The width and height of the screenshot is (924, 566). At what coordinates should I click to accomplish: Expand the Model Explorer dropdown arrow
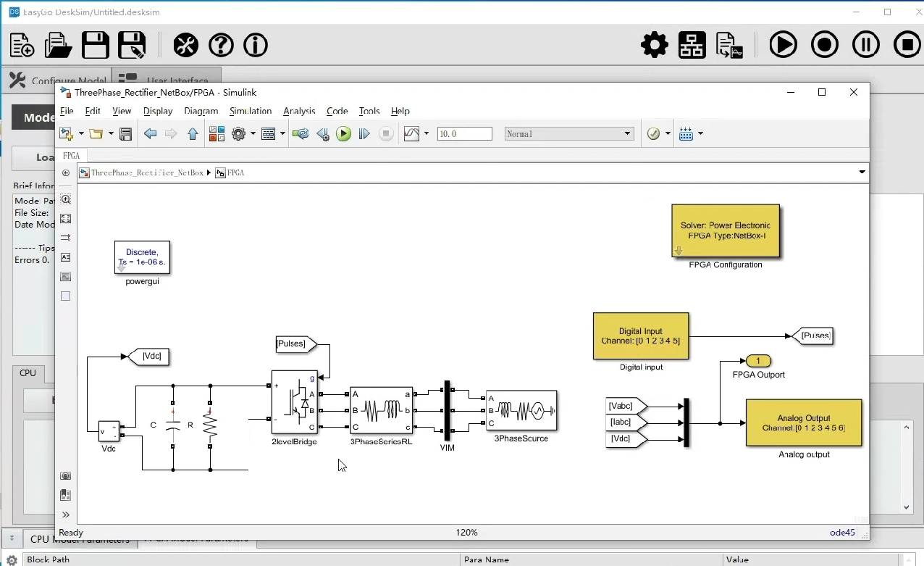(x=282, y=134)
